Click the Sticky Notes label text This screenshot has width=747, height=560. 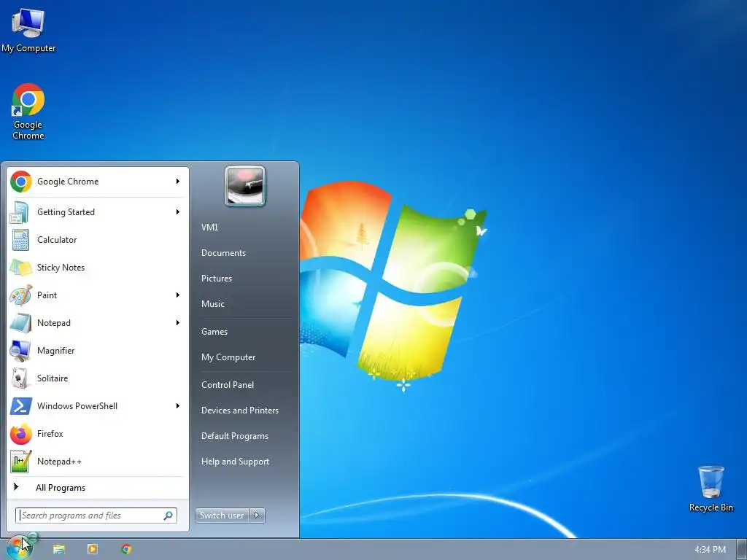pos(61,268)
